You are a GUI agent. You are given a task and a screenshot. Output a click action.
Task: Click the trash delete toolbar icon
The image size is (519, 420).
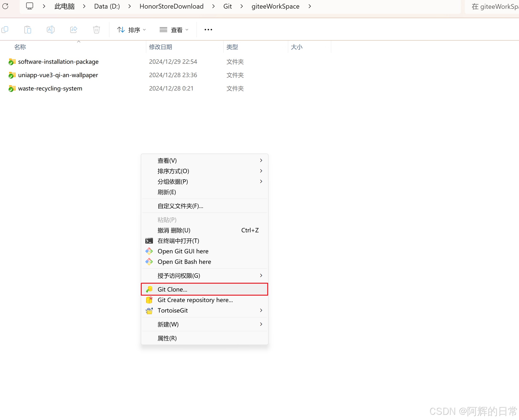click(x=96, y=30)
